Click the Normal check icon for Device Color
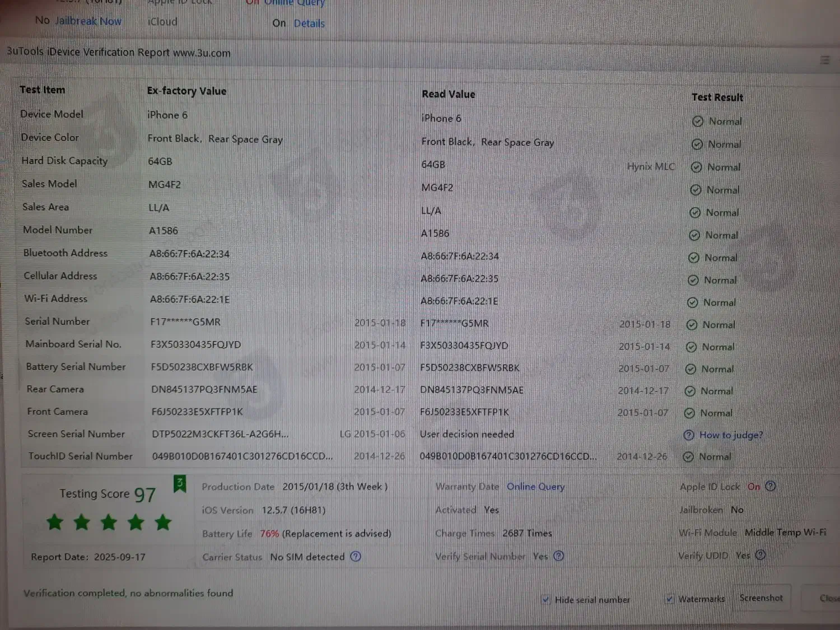 click(697, 144)
